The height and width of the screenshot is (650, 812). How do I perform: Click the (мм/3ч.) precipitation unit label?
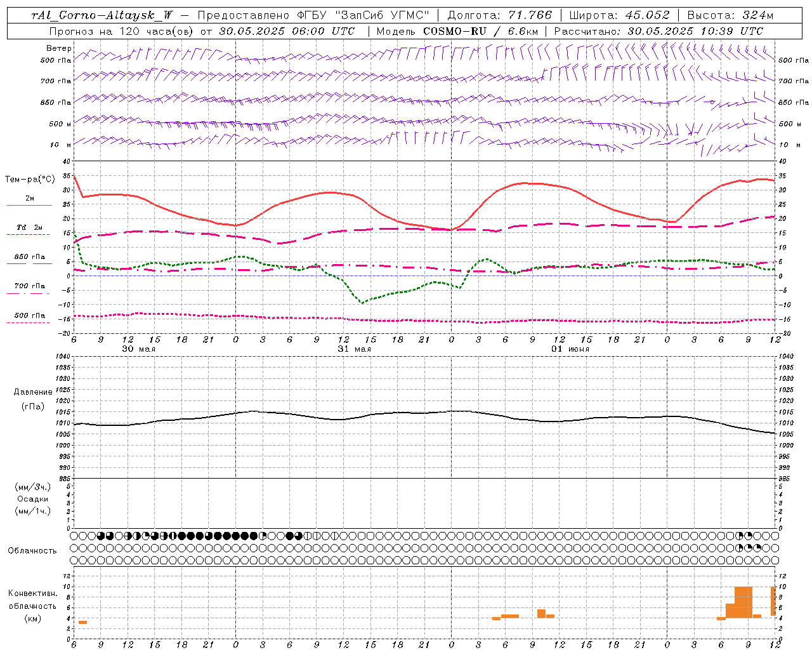(32, 487)
